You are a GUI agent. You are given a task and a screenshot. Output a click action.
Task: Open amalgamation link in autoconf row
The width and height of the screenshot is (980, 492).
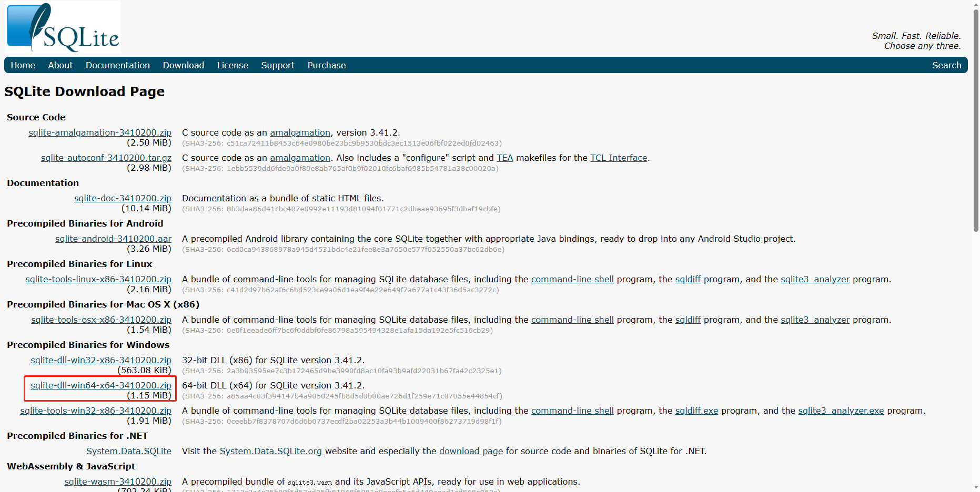pos(300,158)
